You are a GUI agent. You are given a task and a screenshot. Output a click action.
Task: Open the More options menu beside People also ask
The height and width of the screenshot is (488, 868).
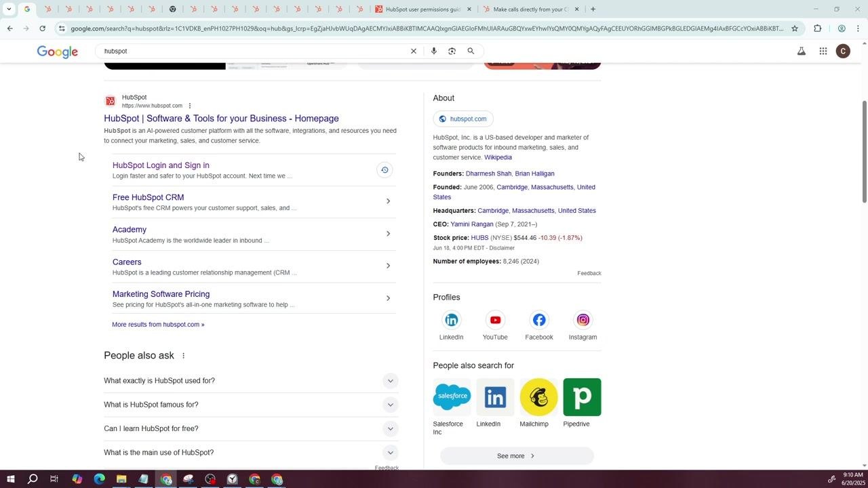183,356
